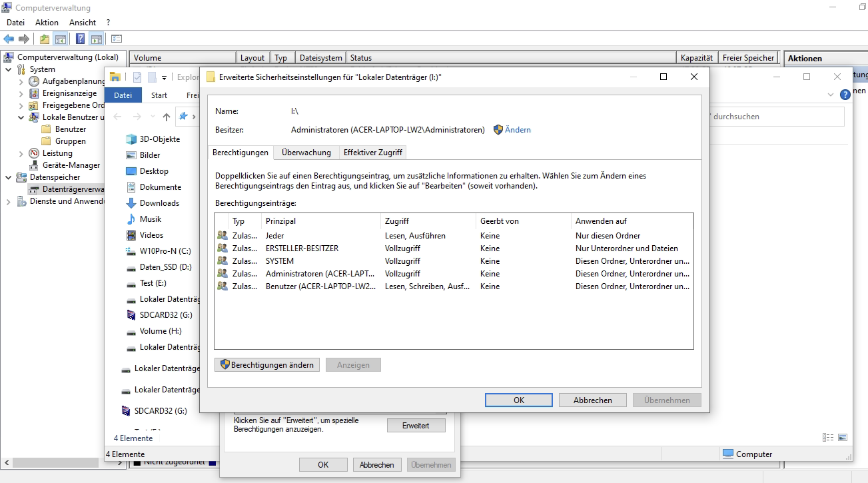Switch to the Überwachung tab
The width and height of the screenshot is (868, 483).
click(306, 153)
